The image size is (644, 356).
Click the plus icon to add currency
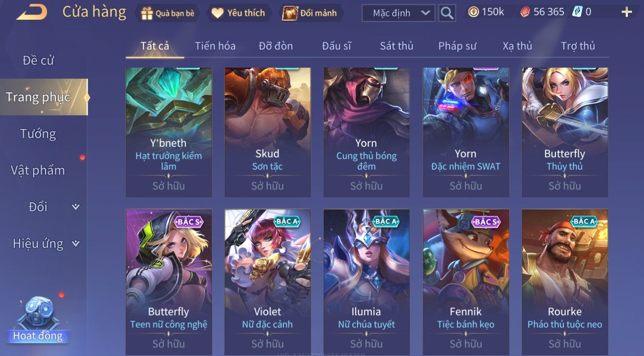pos(627,12)
